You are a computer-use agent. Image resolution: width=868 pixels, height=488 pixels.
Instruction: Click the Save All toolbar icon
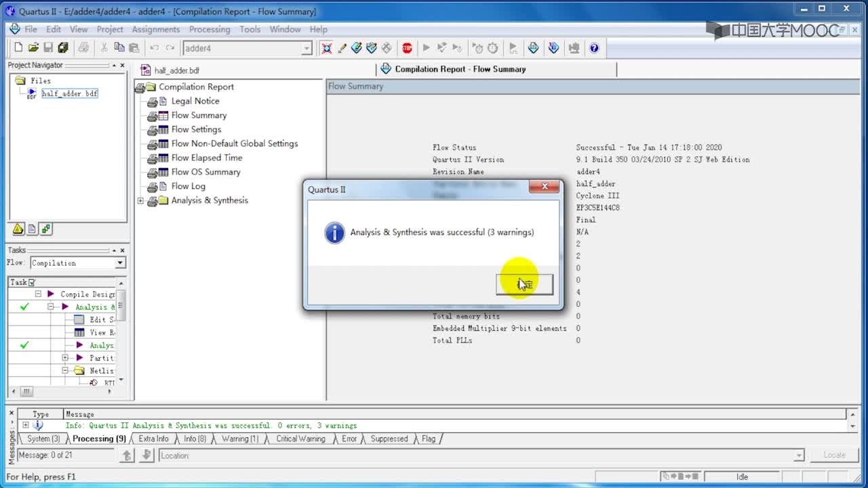click(63, 47)
